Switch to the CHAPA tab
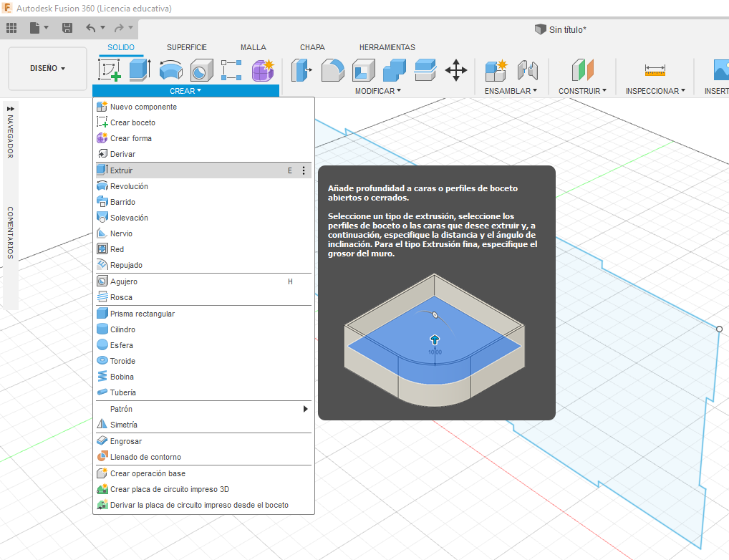 (x=312, y=47)
